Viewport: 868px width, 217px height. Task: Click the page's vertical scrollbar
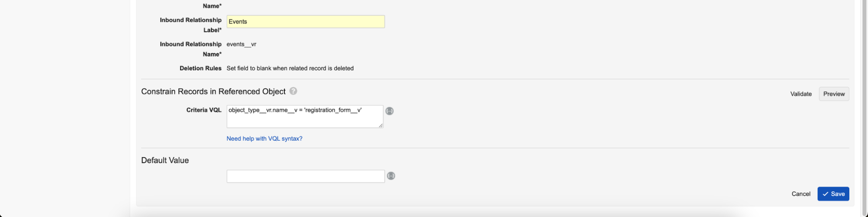pyautogui.click(x=864, y=108)
